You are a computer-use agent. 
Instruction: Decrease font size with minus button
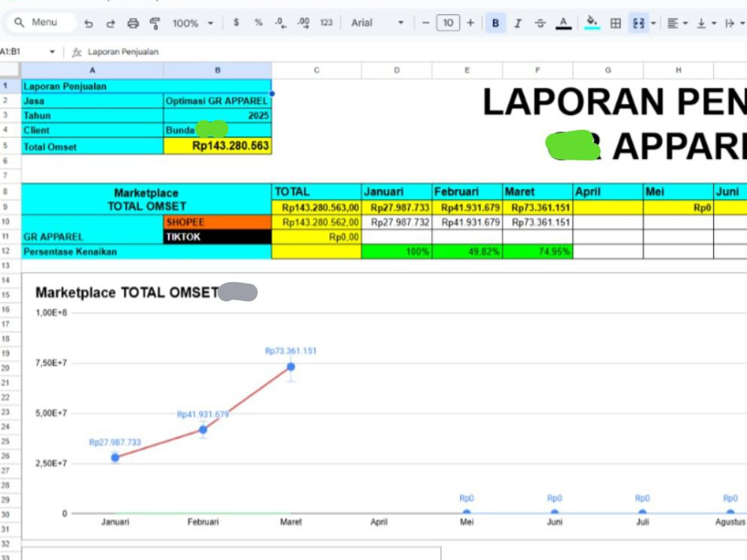(426, 22)
